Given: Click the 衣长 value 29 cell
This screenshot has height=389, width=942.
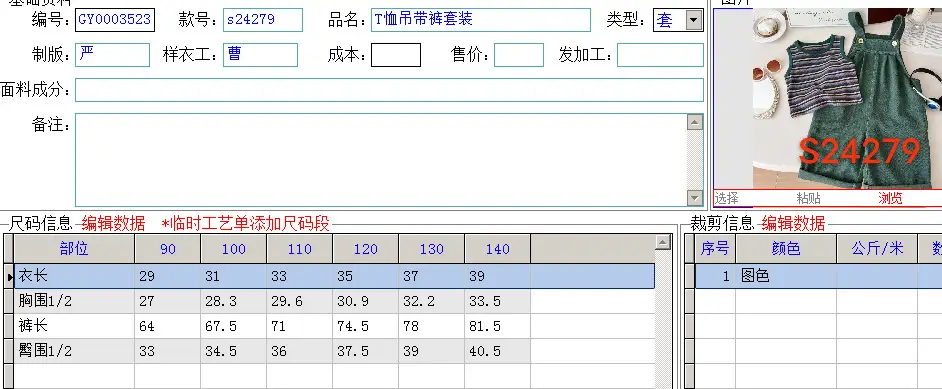Looking at the screenshot, I should pos(168,276).
